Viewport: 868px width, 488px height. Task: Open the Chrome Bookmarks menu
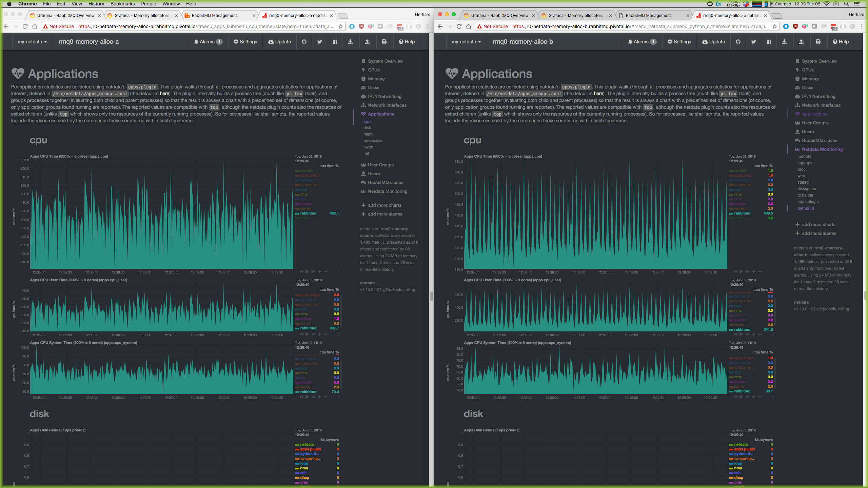pyautogui.click(x=122, y=4)
